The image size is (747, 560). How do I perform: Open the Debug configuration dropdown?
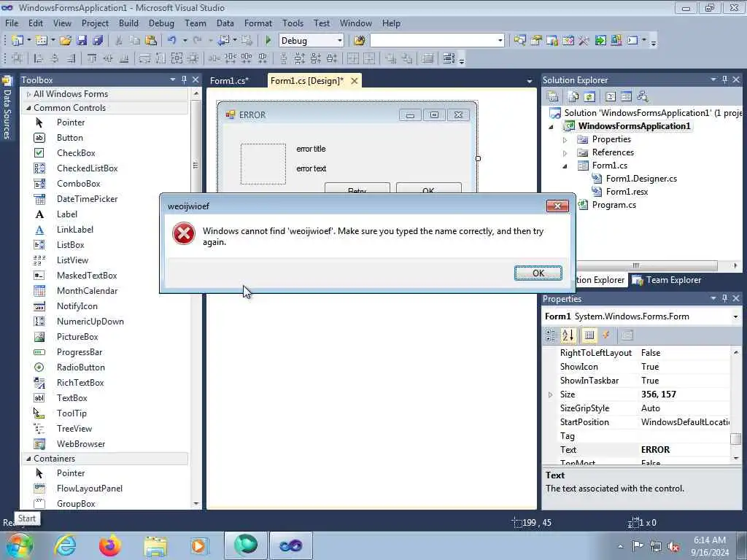[x=340, y=41]
